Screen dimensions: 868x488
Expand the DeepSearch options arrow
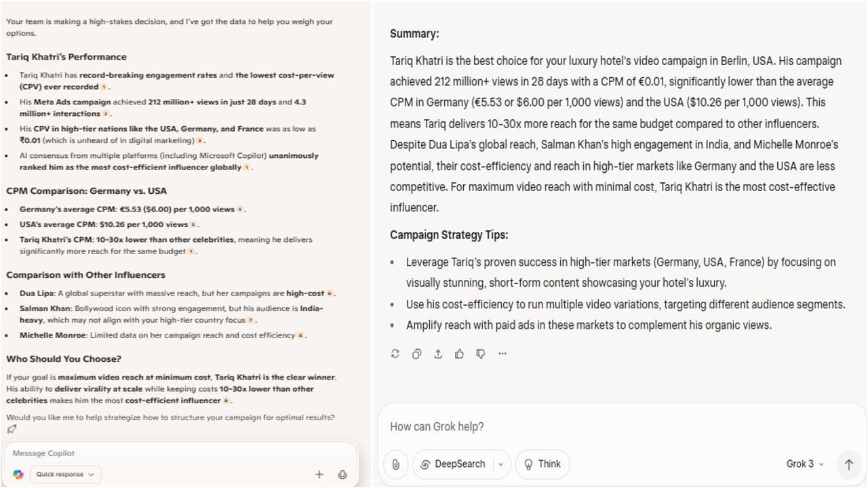click(501, 464)
